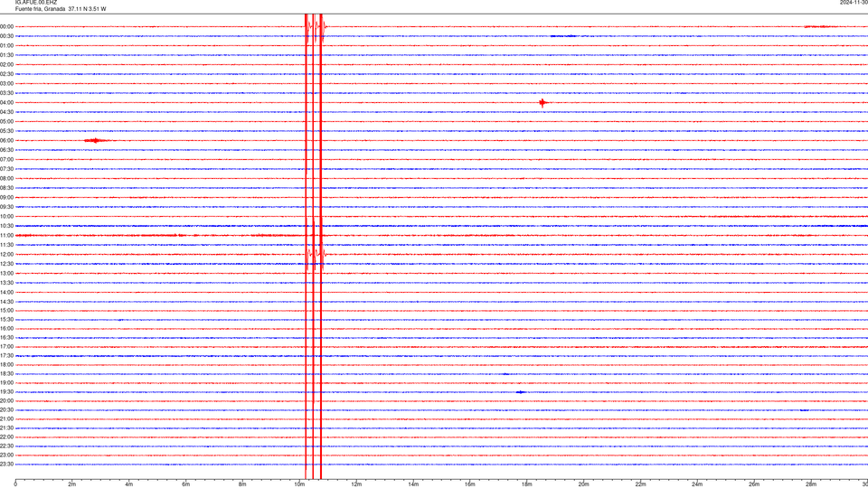Select the 06:30 time label
The height and width of the screenshot is (488, 868).
coord(6,150)
